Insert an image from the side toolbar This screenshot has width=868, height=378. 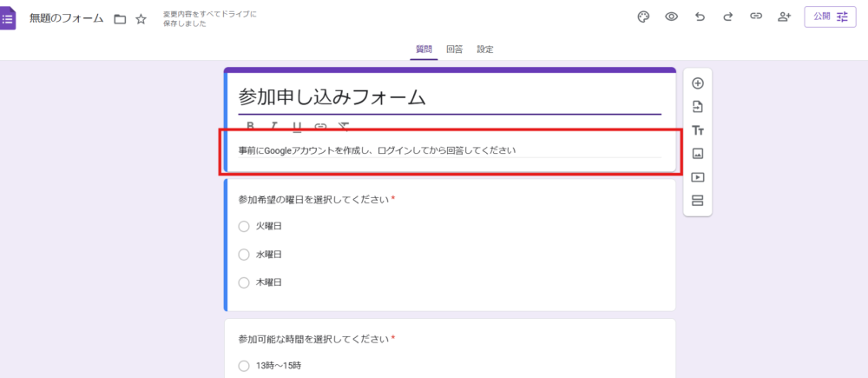click(x=697, y=154)
